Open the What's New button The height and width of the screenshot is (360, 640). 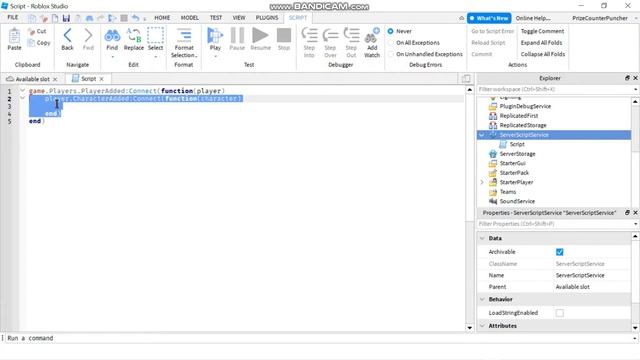pyautogui.click(x=489, y=18)
